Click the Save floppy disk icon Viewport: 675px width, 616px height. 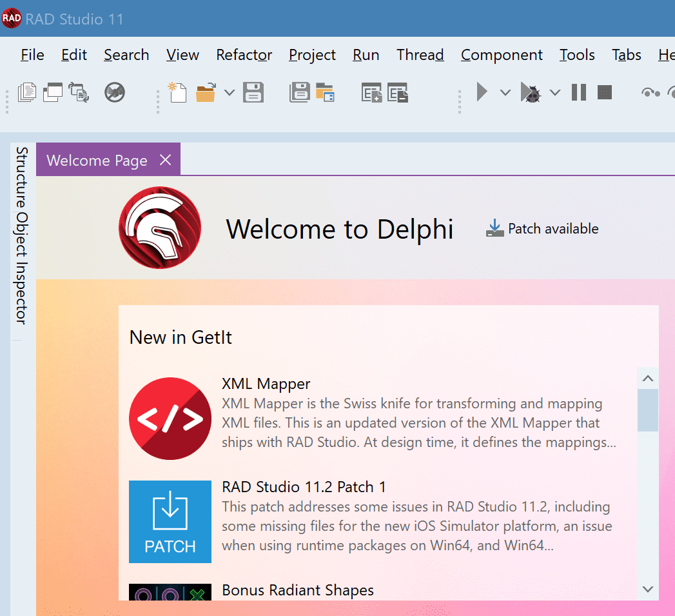click(253, 92)
